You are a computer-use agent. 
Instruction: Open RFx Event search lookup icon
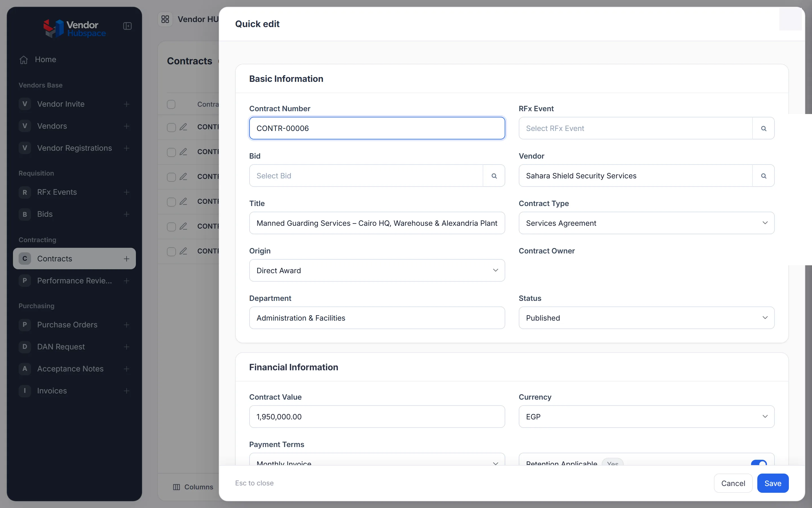pyautogui.click(x=763, y=128)
